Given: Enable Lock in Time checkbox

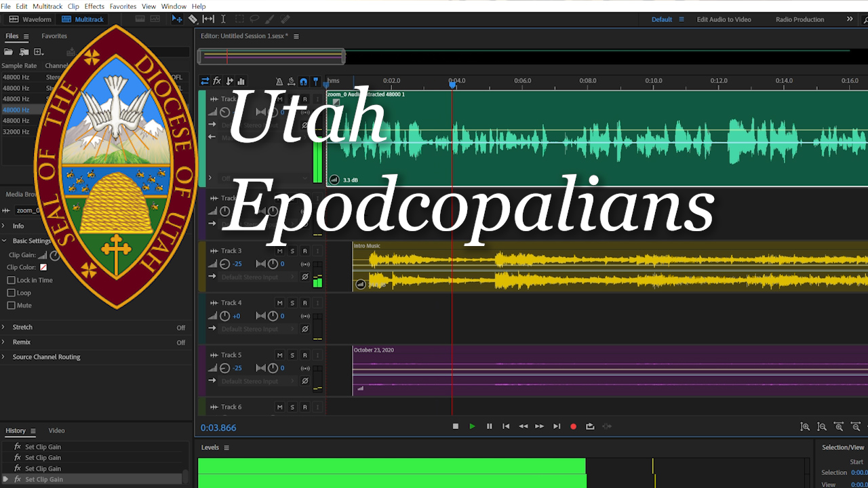Looking at the screenshot, I should click(x=11, y=280).
